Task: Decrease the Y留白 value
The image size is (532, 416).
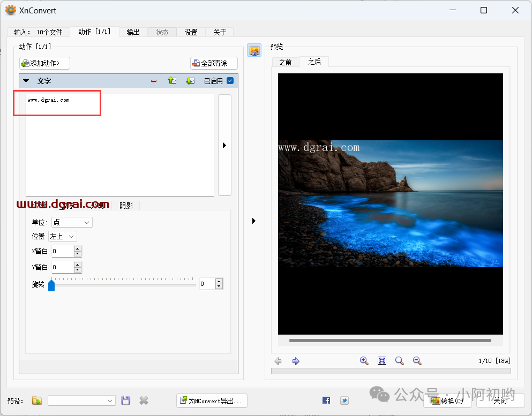Action: pos(78,270)
